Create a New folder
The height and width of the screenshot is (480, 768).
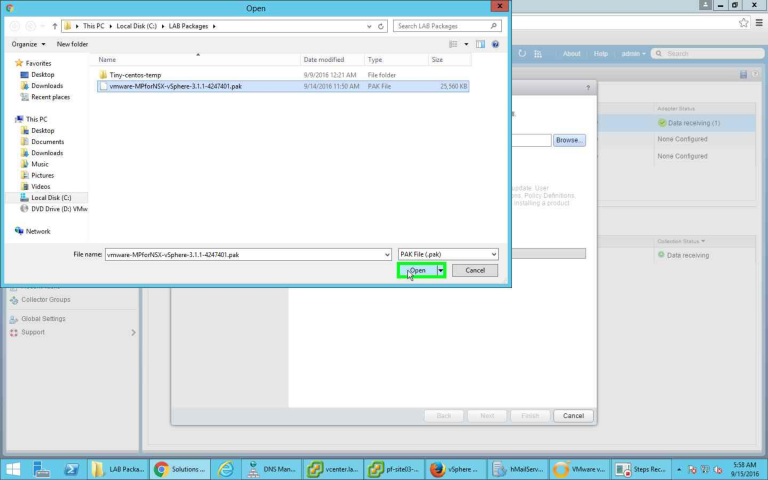[x=72, y=44]
